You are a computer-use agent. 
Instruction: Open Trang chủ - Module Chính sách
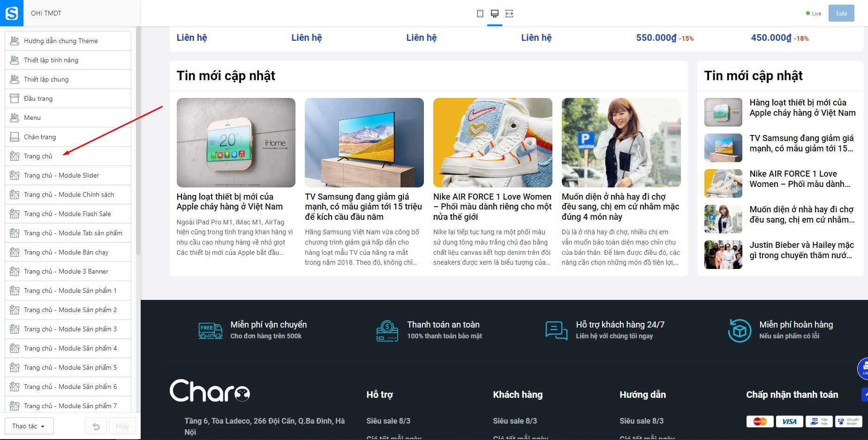[68, 194]
